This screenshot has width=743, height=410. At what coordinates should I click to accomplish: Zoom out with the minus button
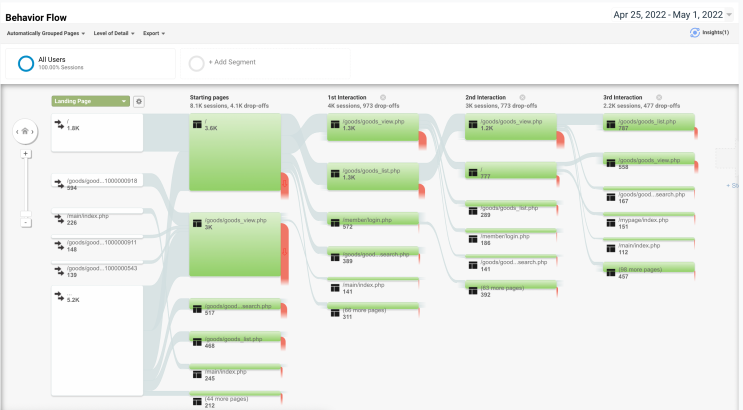pos(26,222)
